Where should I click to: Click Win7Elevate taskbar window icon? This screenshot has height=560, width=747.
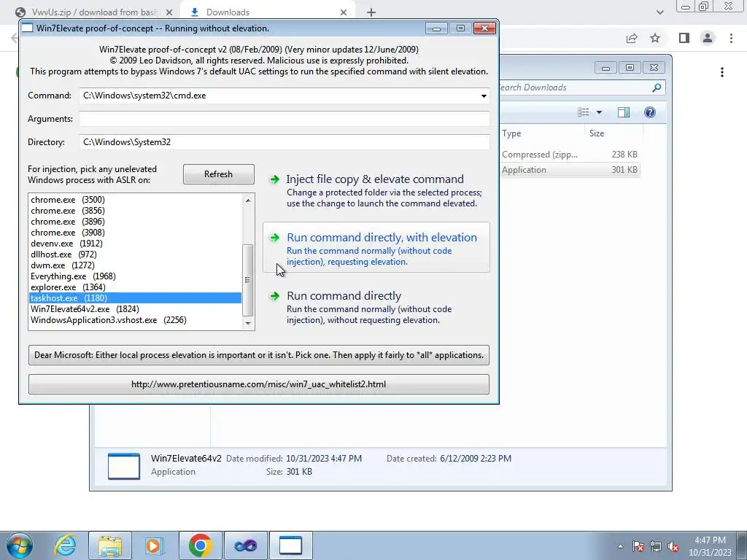pyautogui.click(x=290, y=545)
